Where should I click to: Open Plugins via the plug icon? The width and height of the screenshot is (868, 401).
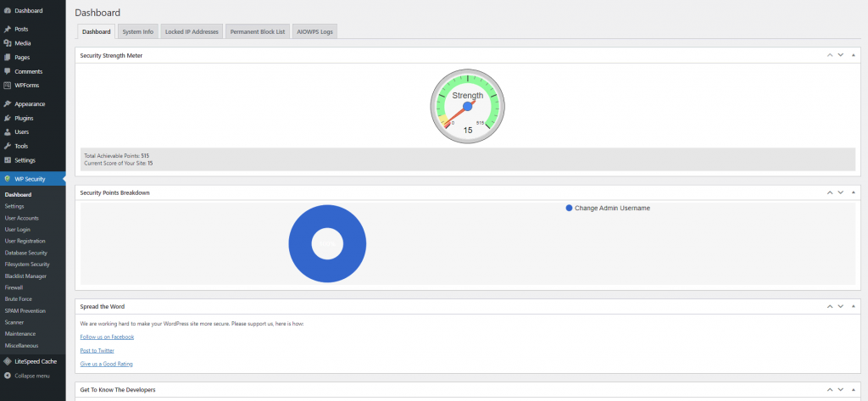coord(8,118)
